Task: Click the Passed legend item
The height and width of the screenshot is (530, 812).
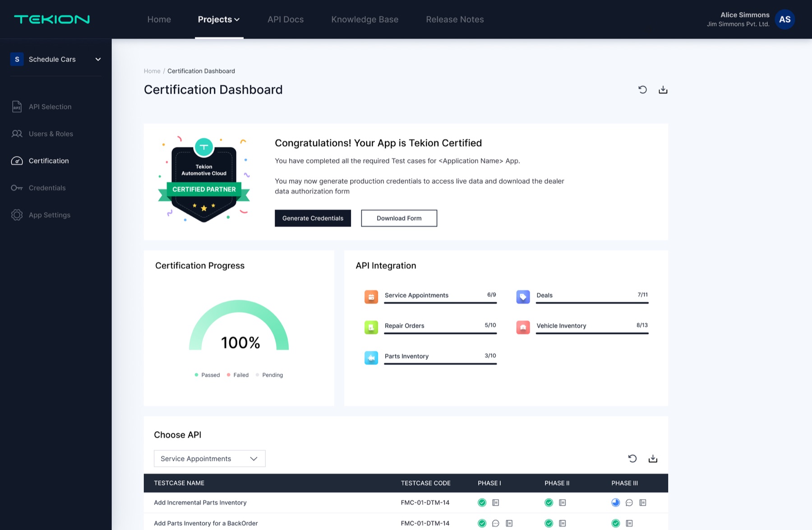Action: 207,375
